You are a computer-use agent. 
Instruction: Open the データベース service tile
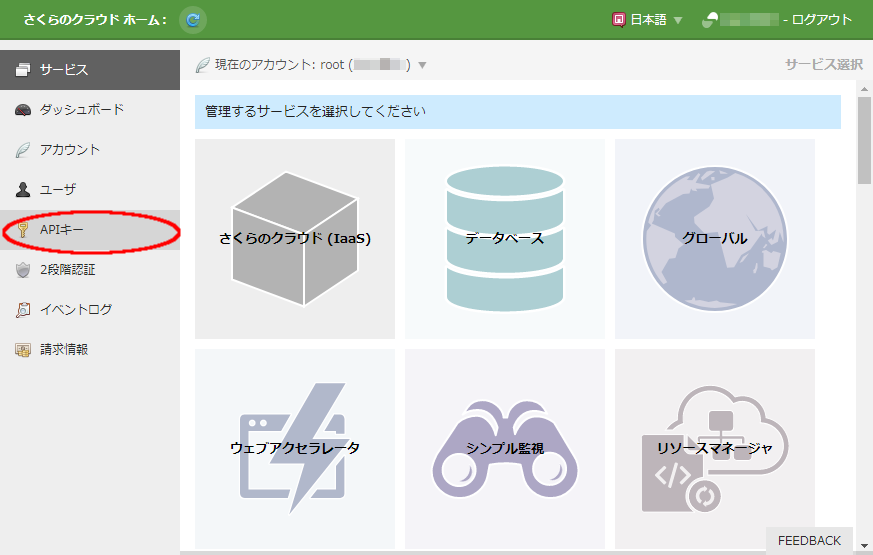[x=505, y=239]
